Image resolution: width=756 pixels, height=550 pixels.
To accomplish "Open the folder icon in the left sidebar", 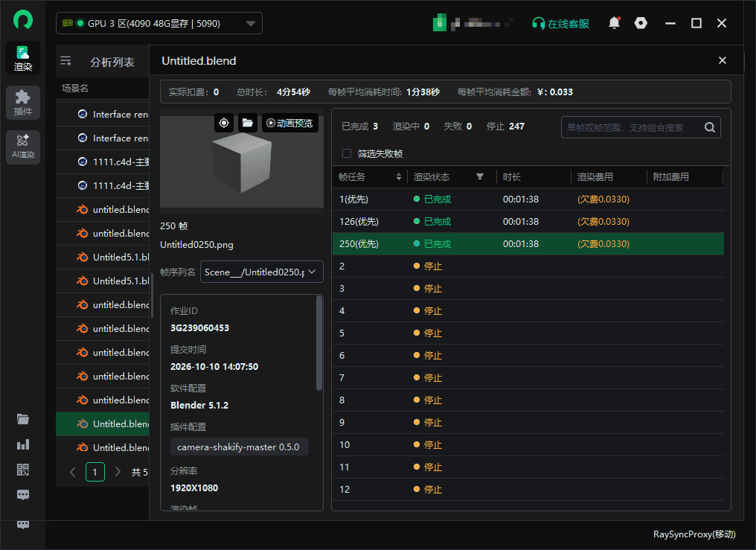I will [x=22, y=419].
